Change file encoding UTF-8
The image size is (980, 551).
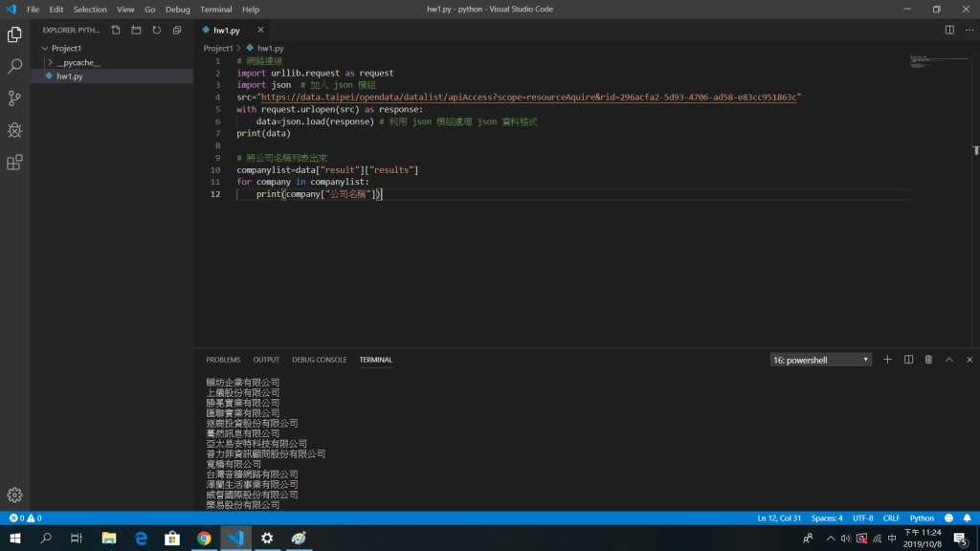tap(863, 518)
